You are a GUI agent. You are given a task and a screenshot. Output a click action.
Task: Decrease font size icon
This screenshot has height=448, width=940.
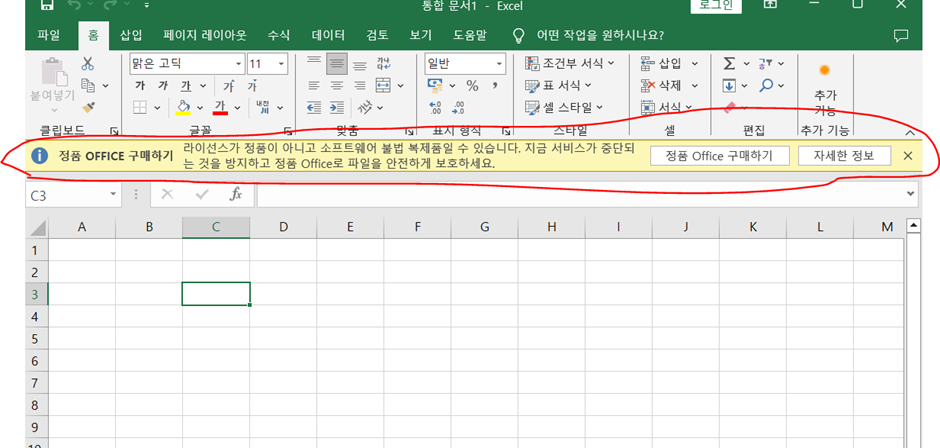point(252,86)
